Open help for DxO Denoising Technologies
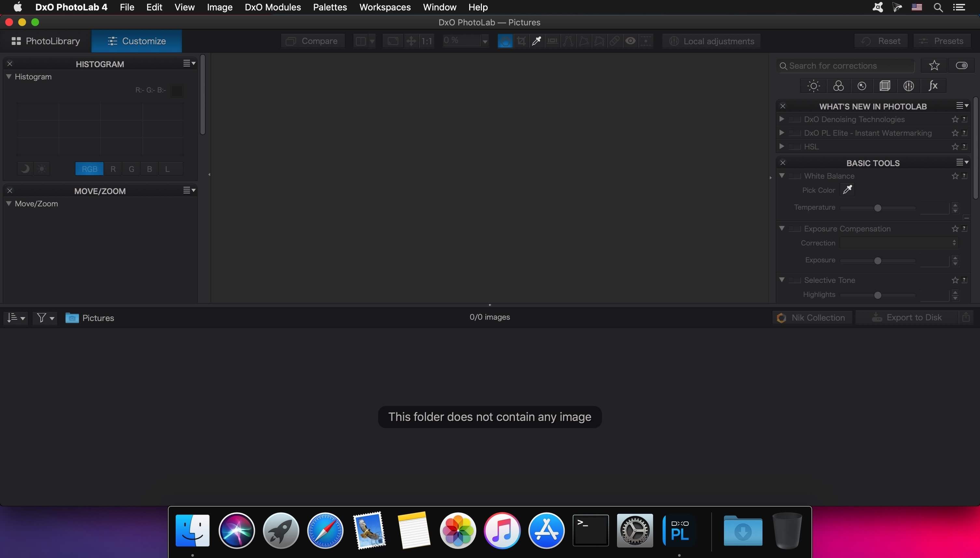980x558 pixels. 965,119
